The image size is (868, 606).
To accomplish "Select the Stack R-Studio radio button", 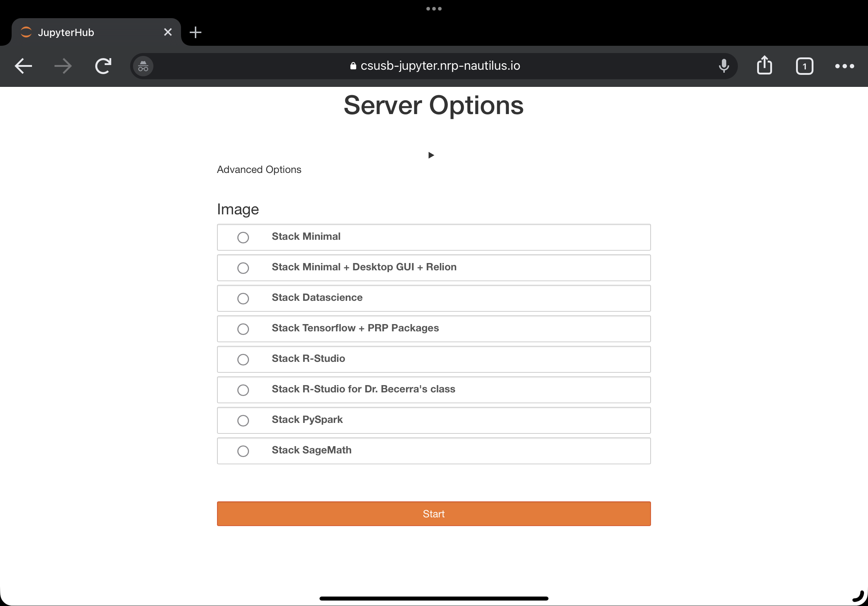I will point(243,360).
